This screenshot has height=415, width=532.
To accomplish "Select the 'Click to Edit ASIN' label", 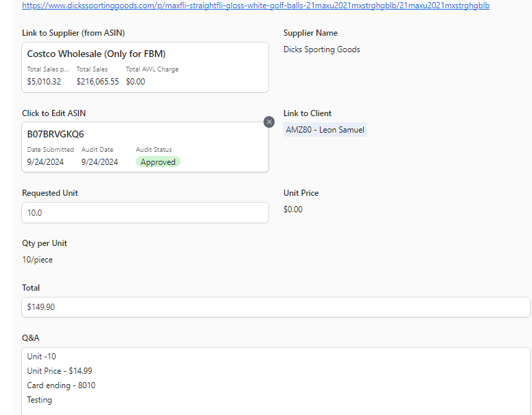I will [x=54, y=113].
